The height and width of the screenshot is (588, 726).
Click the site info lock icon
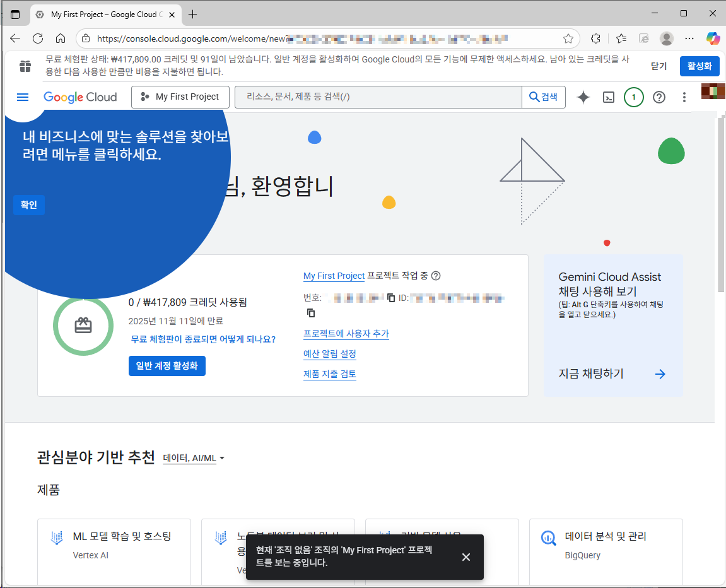(x=86, y=38)
